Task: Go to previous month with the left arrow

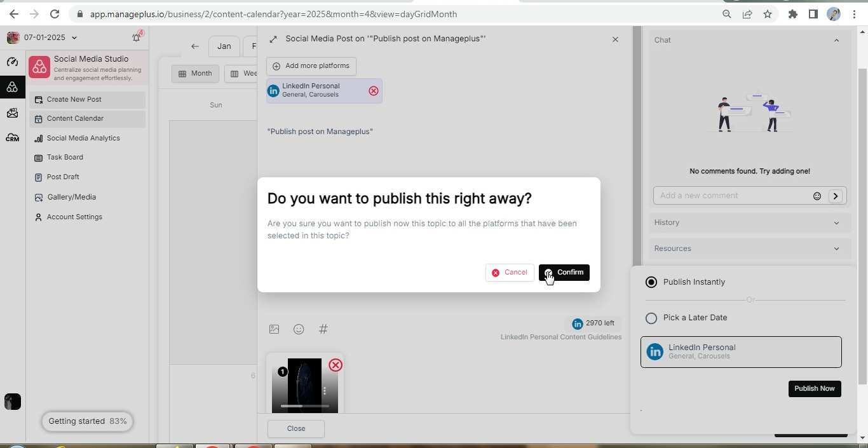Action: point(195,46)
